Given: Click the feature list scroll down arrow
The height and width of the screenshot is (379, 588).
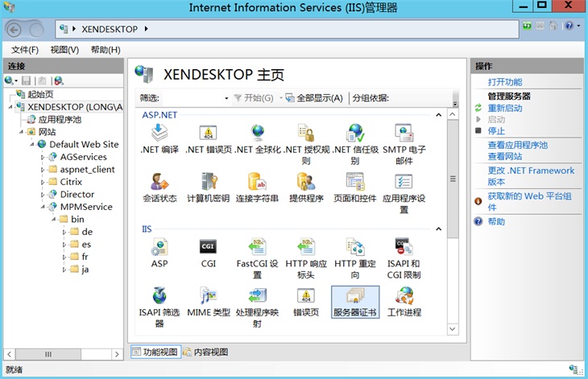Looking at the screenshot, I should (x=453, y=329).
